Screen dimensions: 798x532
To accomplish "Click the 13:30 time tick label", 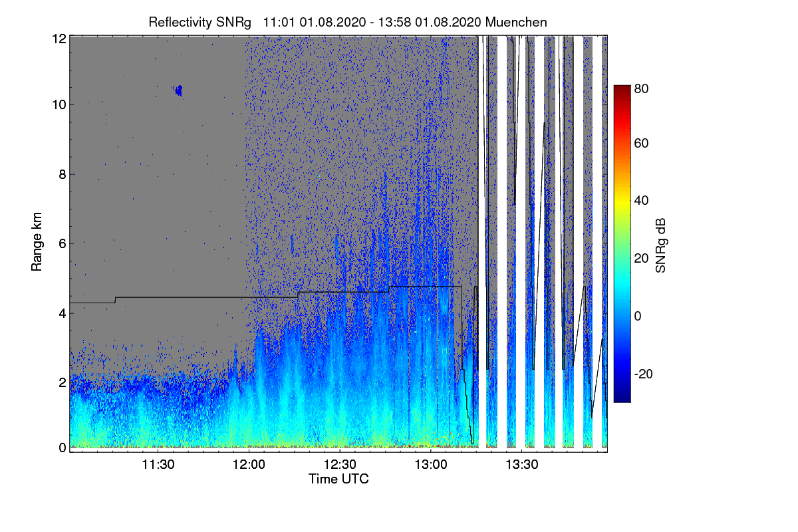I will coord(522,464).
